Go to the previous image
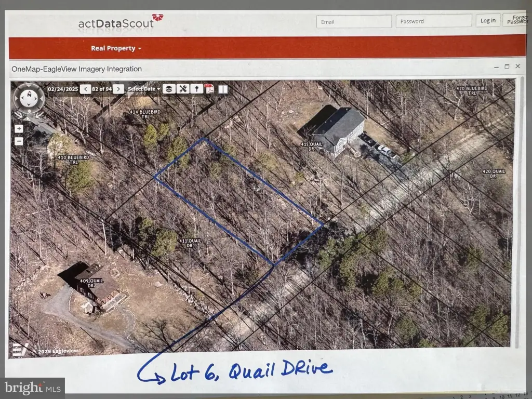This screenshot has height=399, width=532. coord(85,89)
